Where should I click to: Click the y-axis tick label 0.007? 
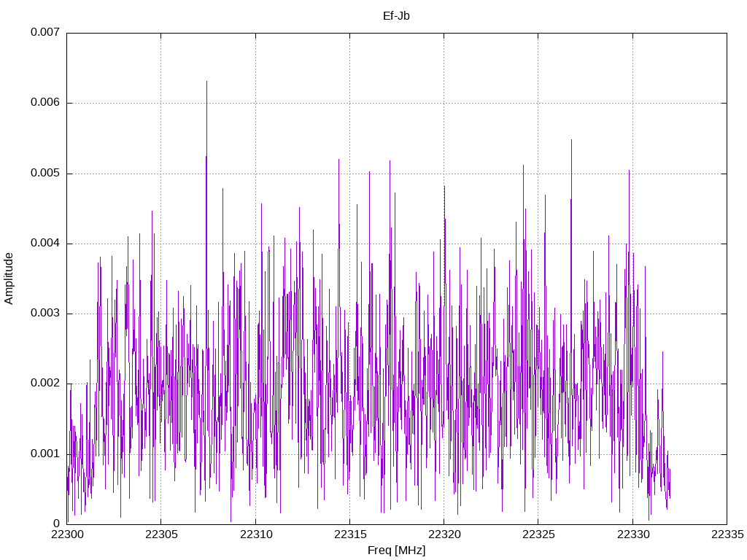tap(45, 32)
